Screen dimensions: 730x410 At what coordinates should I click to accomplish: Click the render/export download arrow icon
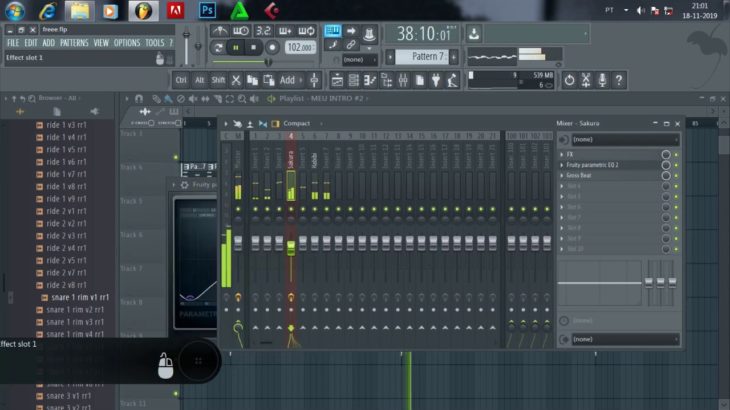click(474, 34)
